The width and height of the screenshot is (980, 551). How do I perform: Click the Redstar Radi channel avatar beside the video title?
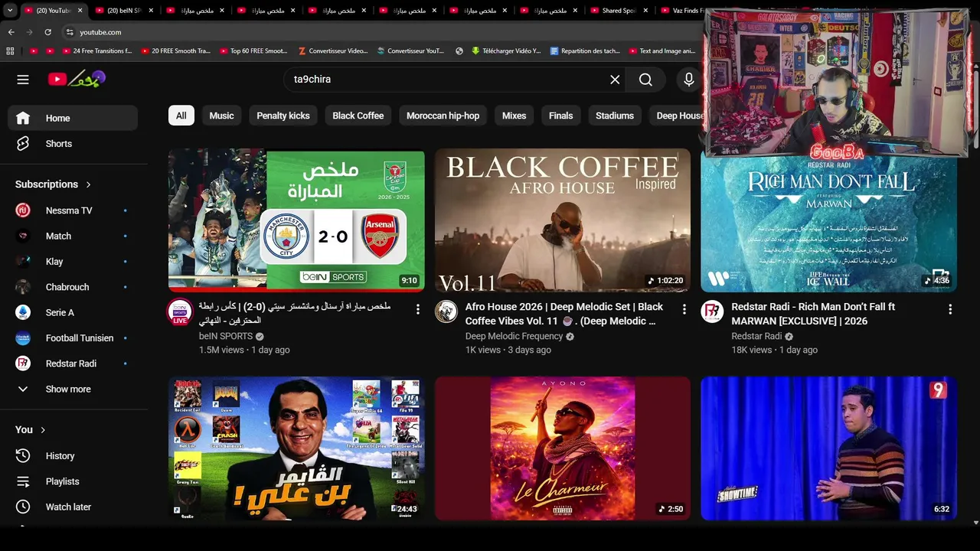point(712,311)
